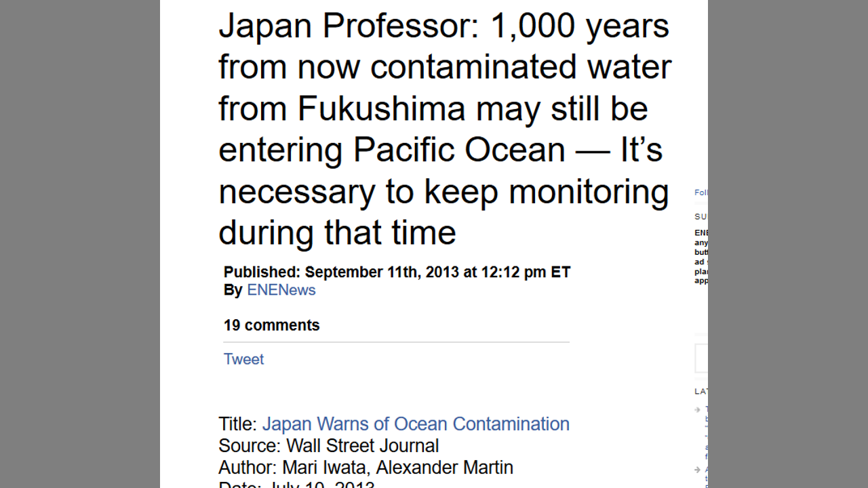
Task: Click the Tweet share link
Action: coord(243,359)
